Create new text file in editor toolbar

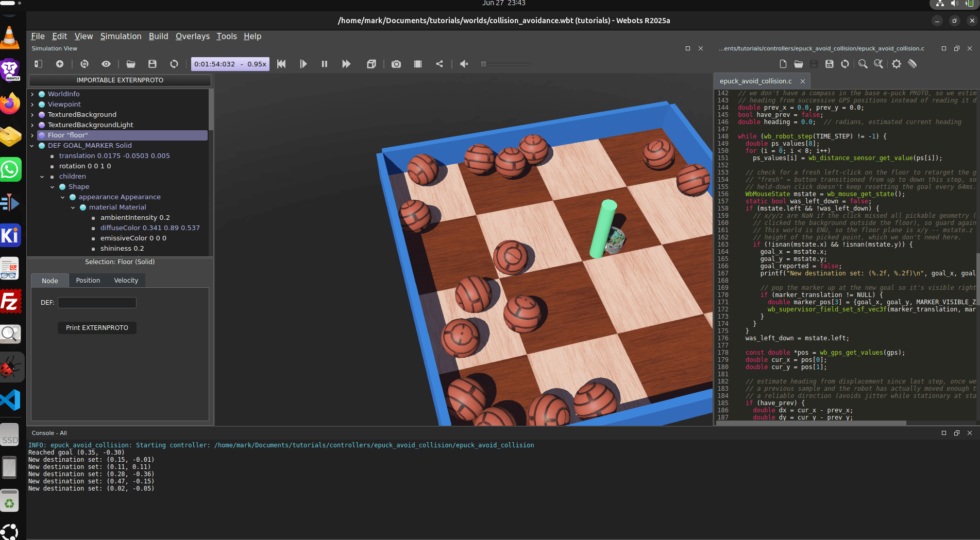(783, 64)
